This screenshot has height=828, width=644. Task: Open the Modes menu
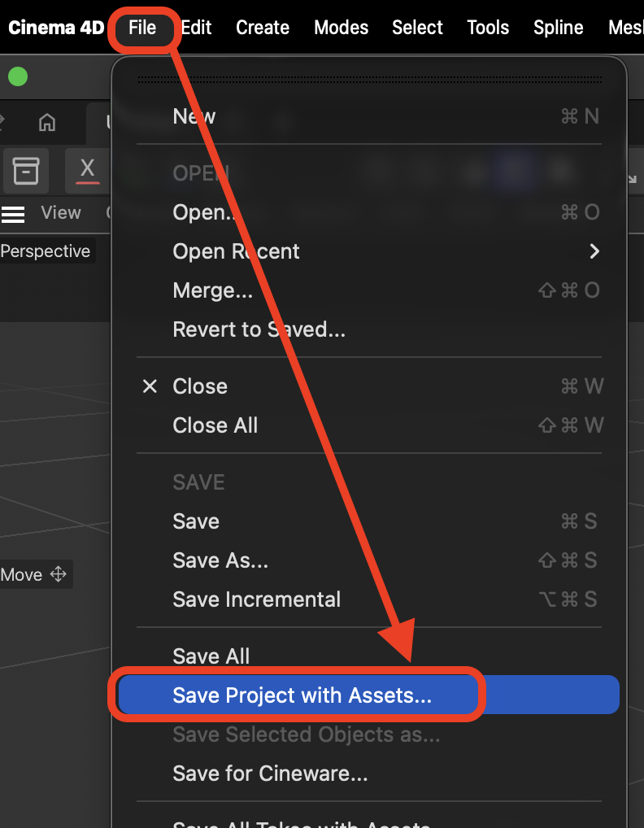click(x=341, y=28)
